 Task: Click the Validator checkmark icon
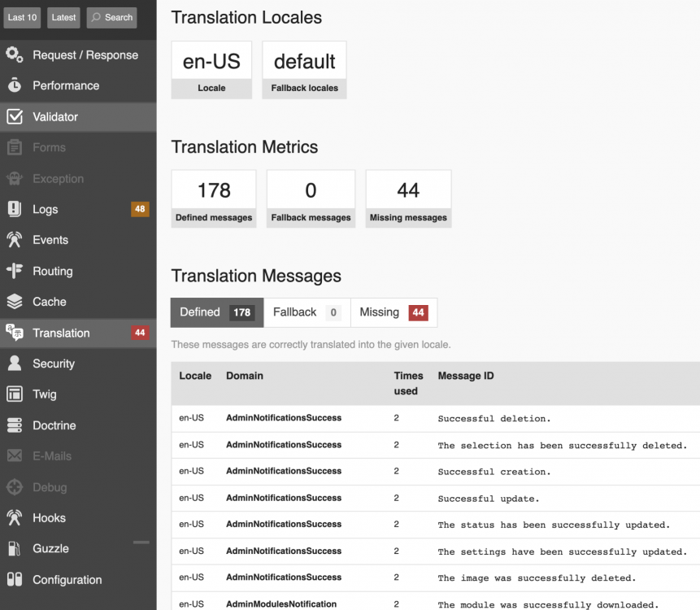click(15, 116)
